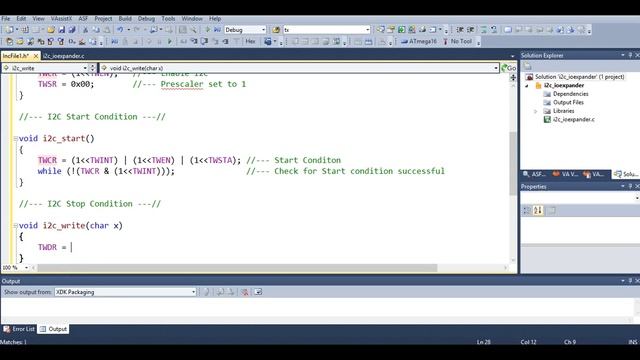The height and width of the screenshot is (360, 640).
Task: Open Solution Explorer window options arrow
Action: [x=623, y=55]
